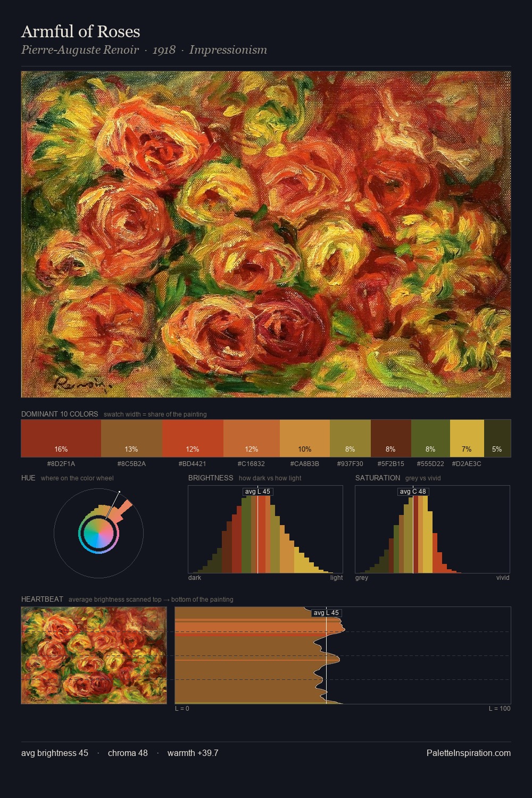
Task: Click the 13% brown swatch
Action: point(131,438)
